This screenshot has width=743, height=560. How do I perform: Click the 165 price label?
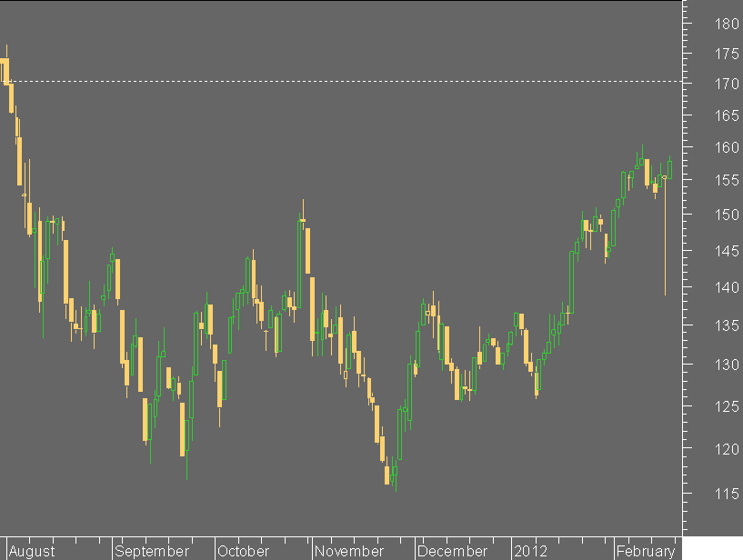(727, 115)
